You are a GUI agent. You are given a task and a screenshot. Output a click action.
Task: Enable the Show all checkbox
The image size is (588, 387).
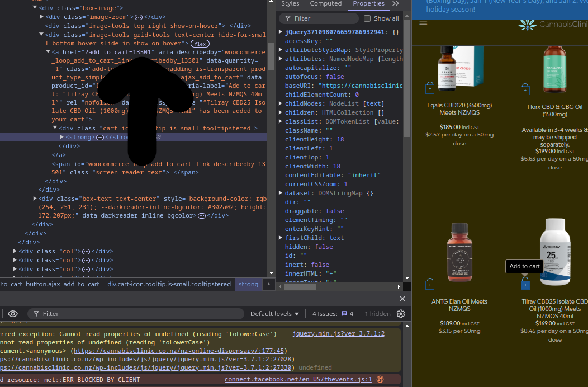tap(367, 18)
